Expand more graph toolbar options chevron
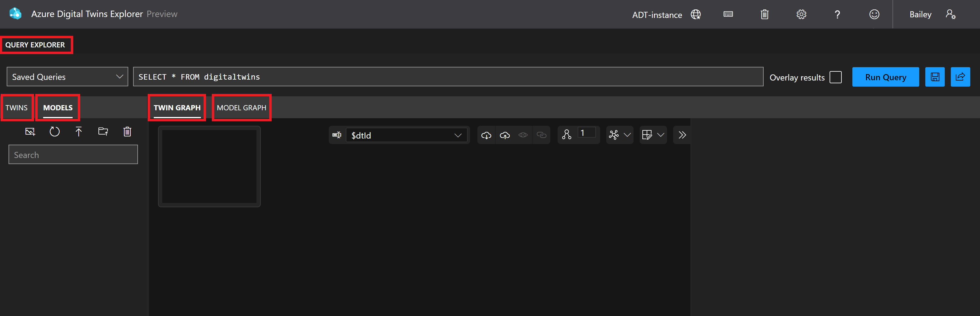Viewport: 980px width, 316px height. click(682, 135)
